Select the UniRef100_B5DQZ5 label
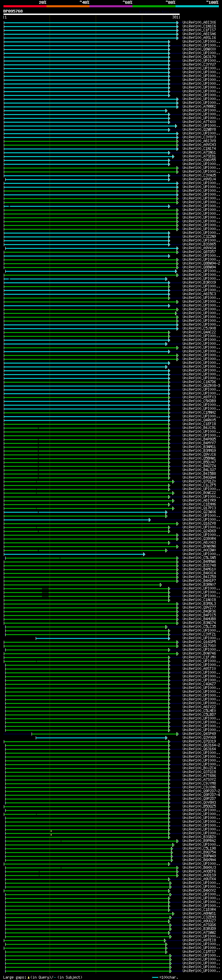The image size is (222, 980). tap(199, 806)
